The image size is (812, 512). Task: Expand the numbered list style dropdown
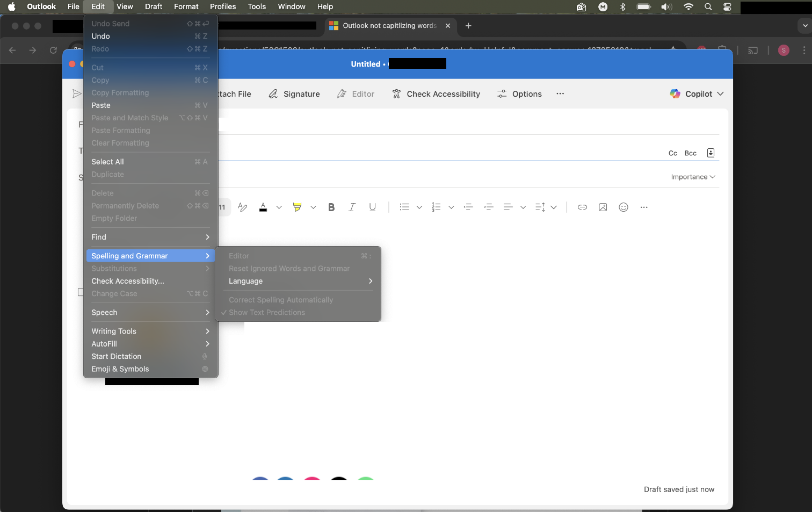451,207
